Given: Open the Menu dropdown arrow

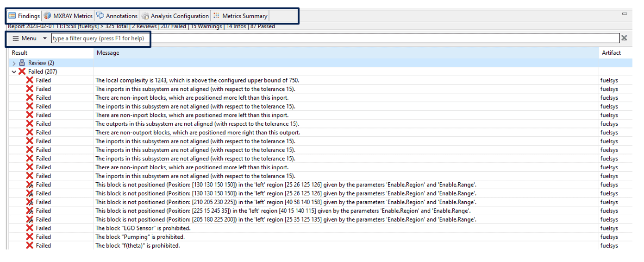Looking at the screenshot, I should point(45,38).
